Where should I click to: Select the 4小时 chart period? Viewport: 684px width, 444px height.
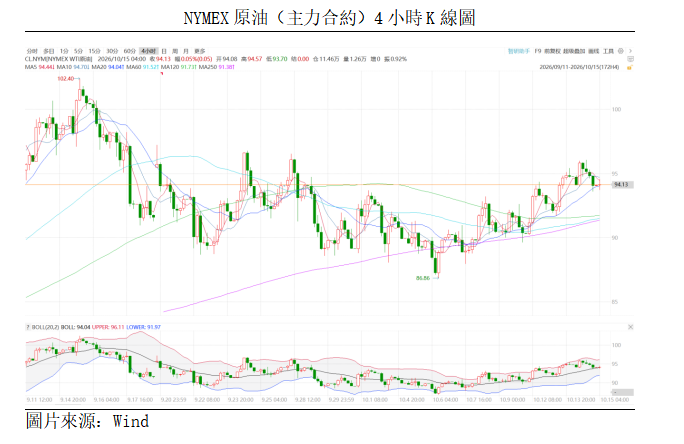149,51
